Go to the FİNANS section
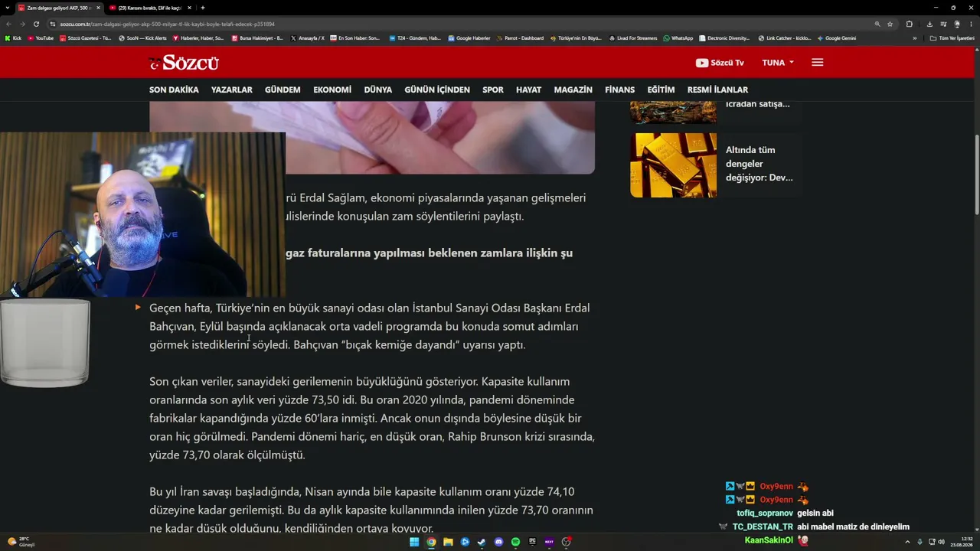980x551 pixels. (x=620, y=90)
